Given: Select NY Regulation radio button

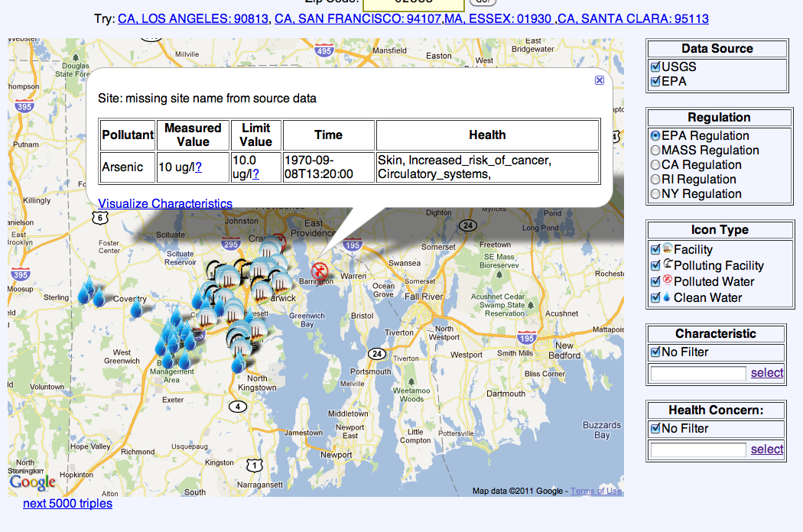Looking at the screenshot, I should pos(655,194).
